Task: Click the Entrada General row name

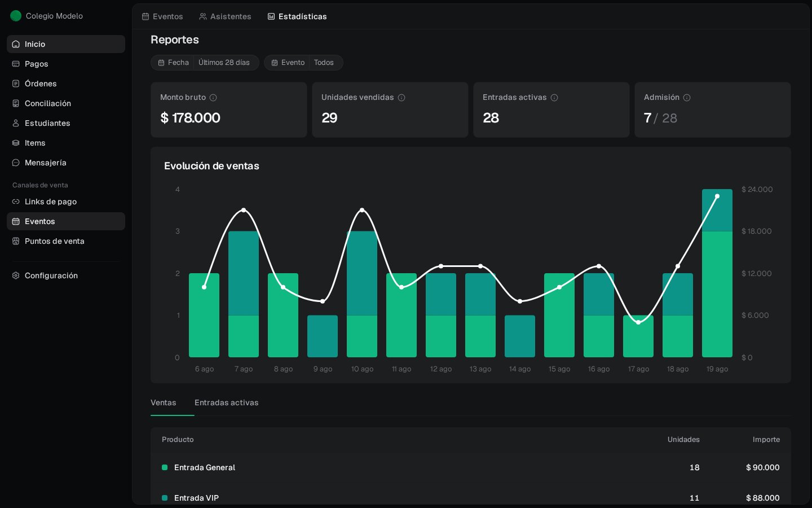Action: [205, 467]
